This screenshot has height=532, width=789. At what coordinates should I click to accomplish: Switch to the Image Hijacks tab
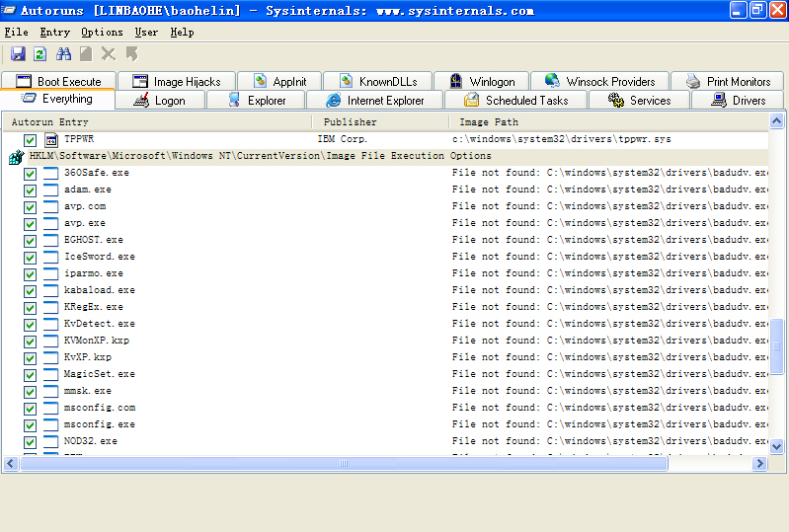[177, 82]
